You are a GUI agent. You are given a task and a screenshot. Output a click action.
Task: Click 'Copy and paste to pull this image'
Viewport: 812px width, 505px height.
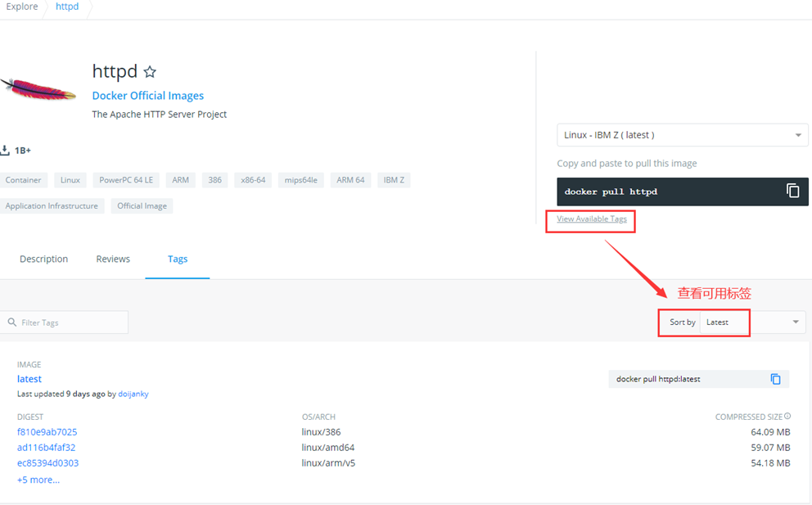coord(627,164)
